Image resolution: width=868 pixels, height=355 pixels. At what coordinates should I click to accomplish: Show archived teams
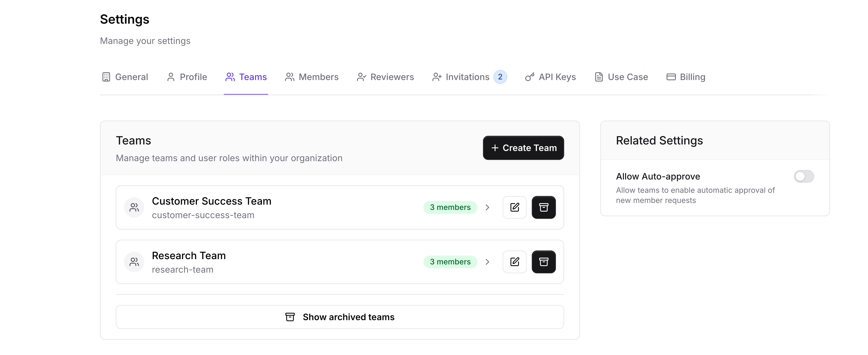click(x=340, y=317)
